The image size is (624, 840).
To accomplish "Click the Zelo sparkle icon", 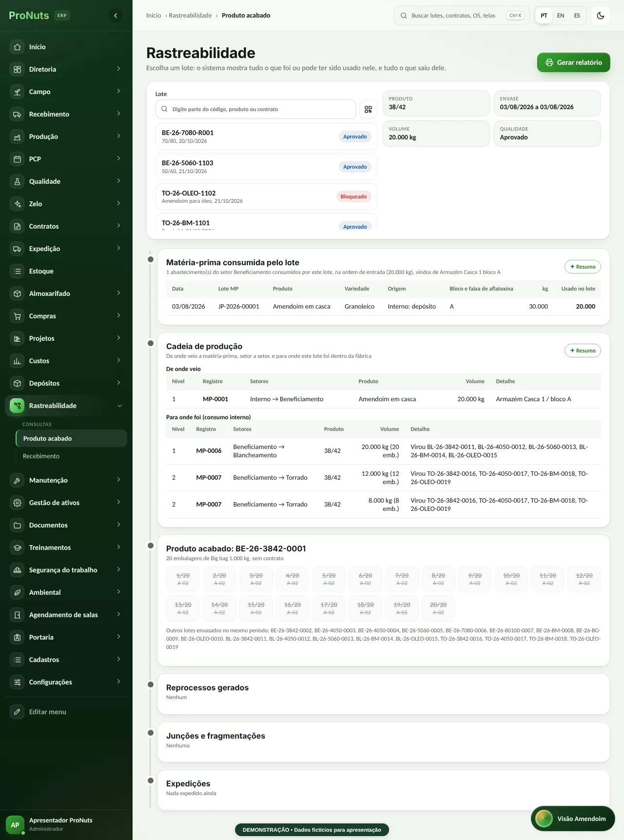I will 17,204.
